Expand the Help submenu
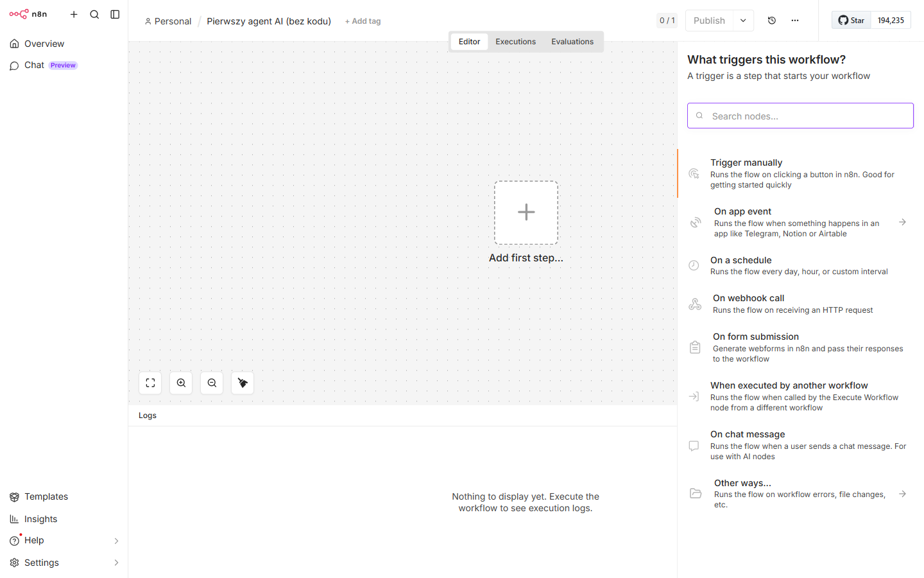924x578 pixels. tap(116, 541)
